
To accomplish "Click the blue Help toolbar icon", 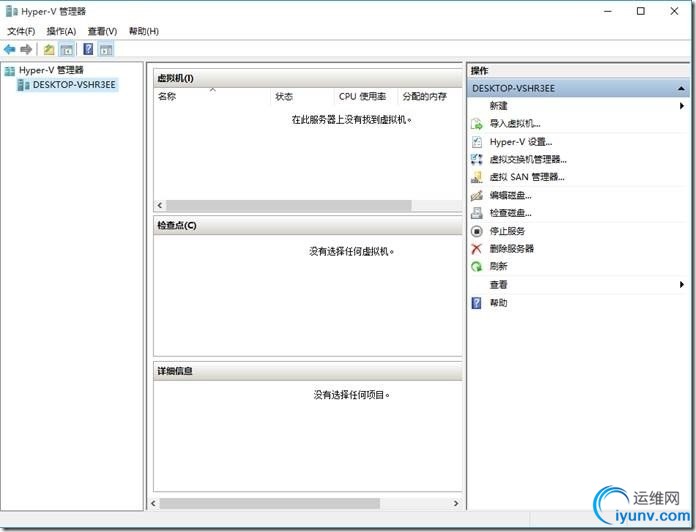I will pyautogui.click(x=88, y=49).
